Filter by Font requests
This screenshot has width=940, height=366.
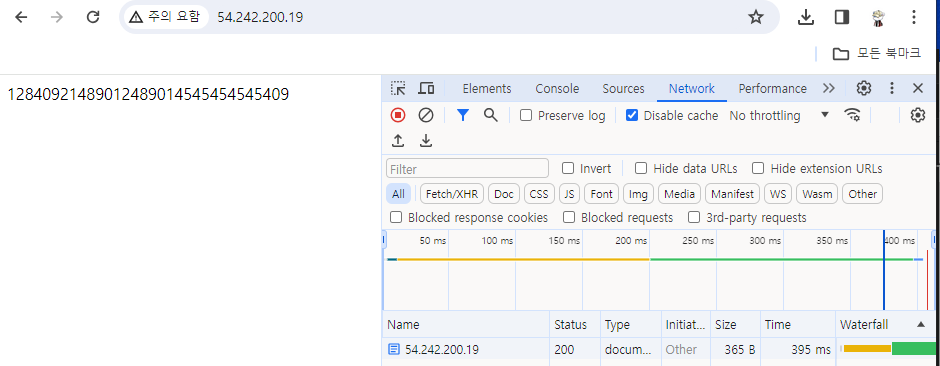point(601,193)
